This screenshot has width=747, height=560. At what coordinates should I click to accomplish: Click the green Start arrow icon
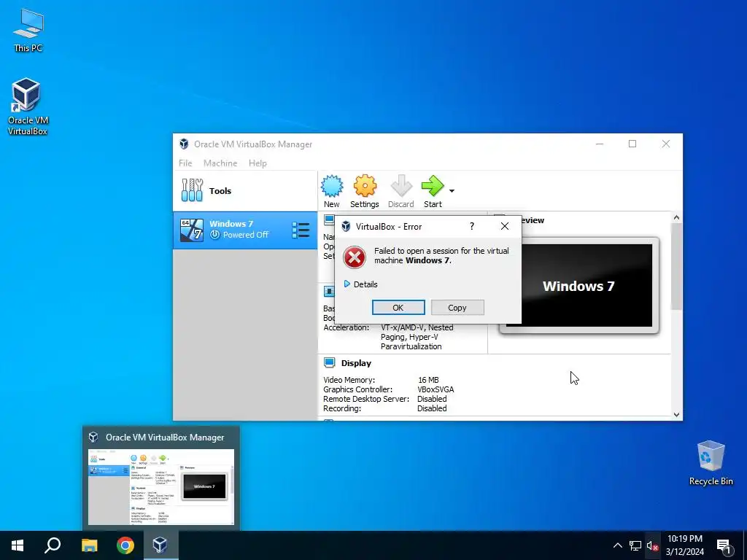433,186
